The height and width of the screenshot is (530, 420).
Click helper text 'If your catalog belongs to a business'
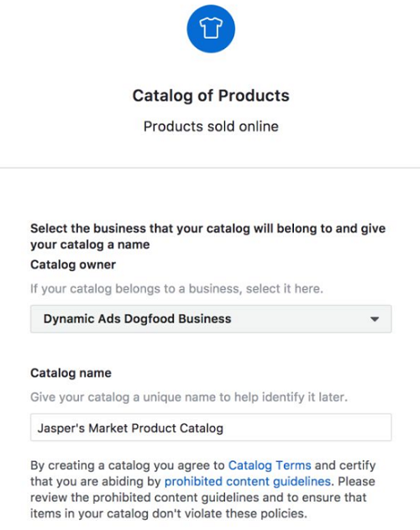176,289
